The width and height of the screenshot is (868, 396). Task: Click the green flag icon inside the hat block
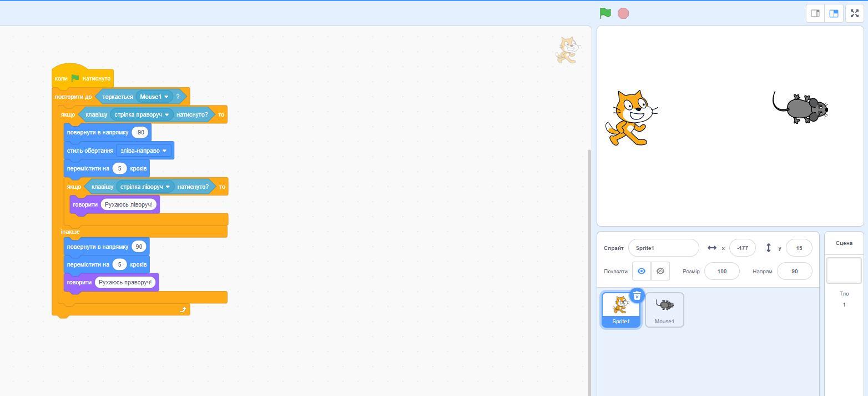[75, 78]
